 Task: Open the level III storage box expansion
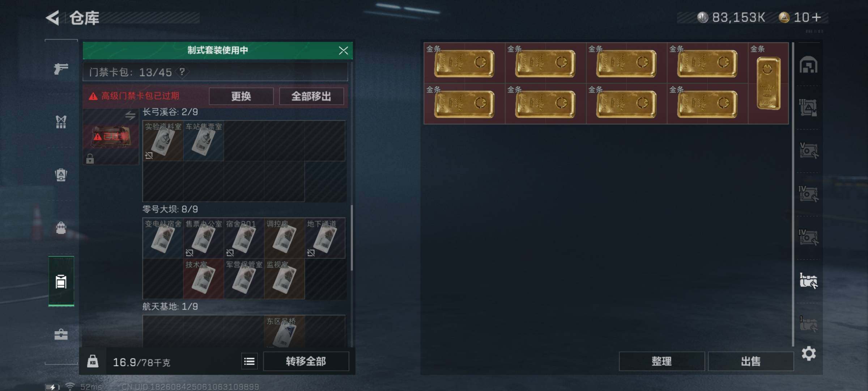[x=808, y=108]
